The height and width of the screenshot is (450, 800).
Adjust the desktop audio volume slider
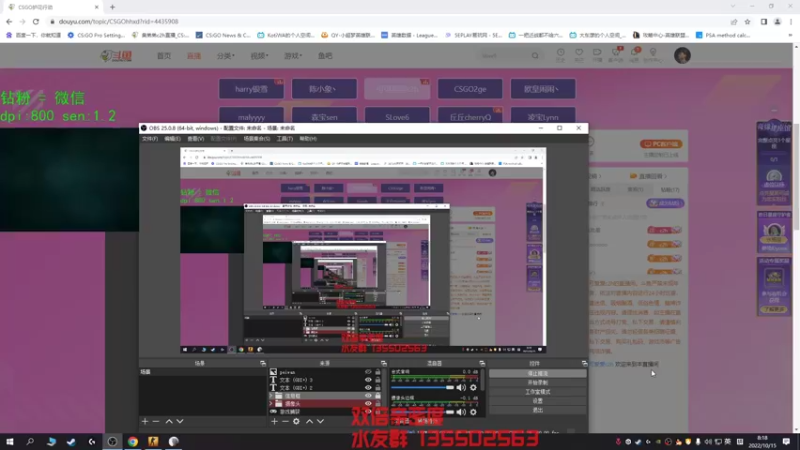[422, 388]
